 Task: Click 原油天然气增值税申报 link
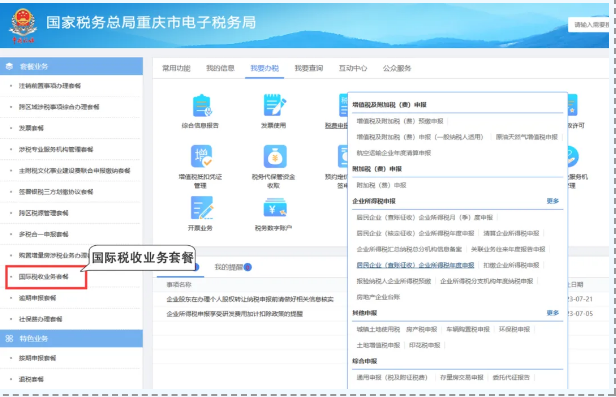pos(526,137)
